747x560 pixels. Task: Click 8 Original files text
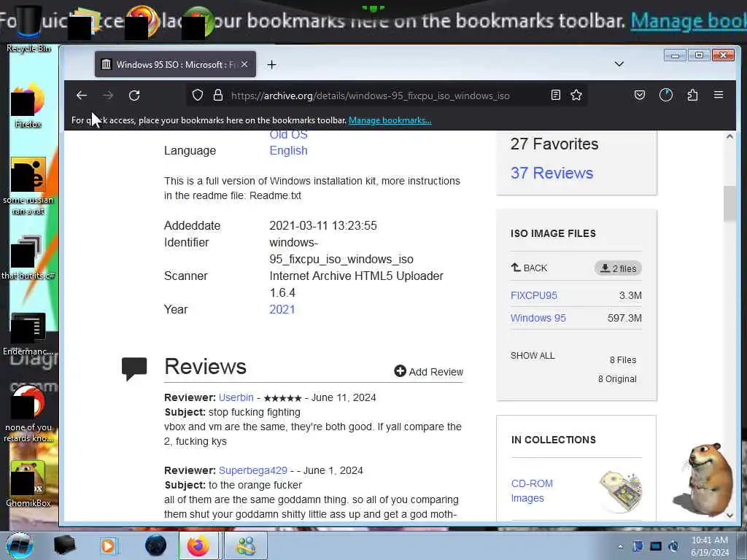(617, 379)
